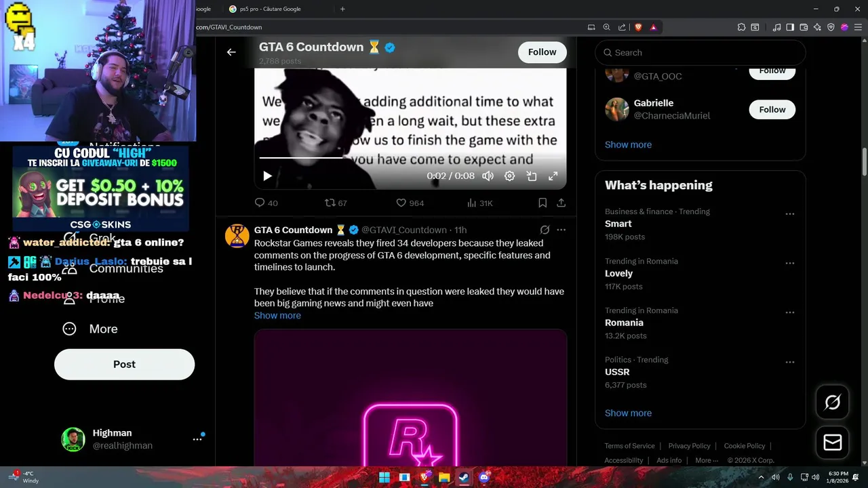The image size is (868, 488).
Task: Open Privacy Policy link
Action: pos(689,446)
